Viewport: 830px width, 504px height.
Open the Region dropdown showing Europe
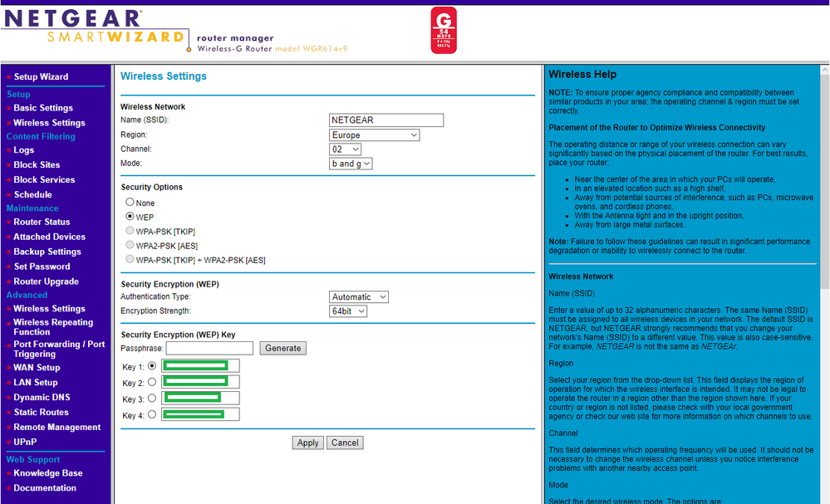(374, 135)
